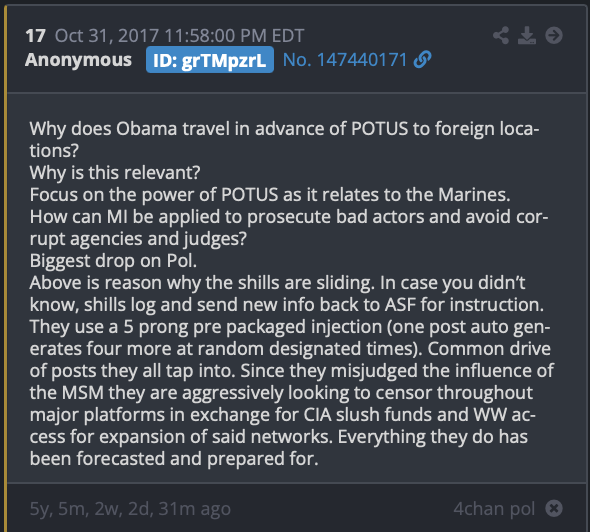Click the first line about Obama travel
The image size is (590, 532).
tap(284, 129)
